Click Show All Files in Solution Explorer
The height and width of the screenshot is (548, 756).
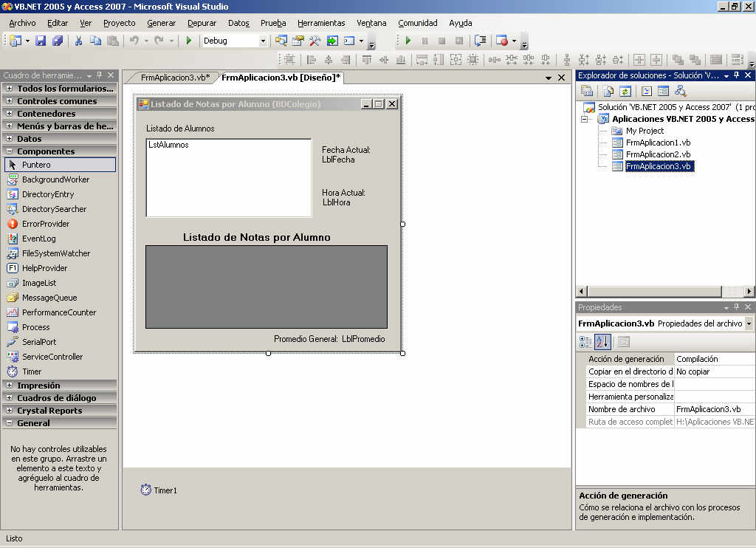coord(608,91)
